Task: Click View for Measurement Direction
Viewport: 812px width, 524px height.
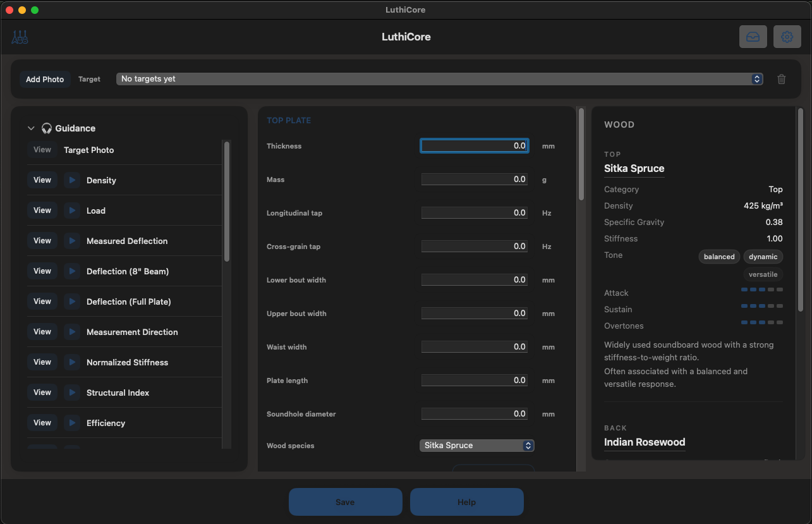Action: pyautogui.click(x=42, y=332)
